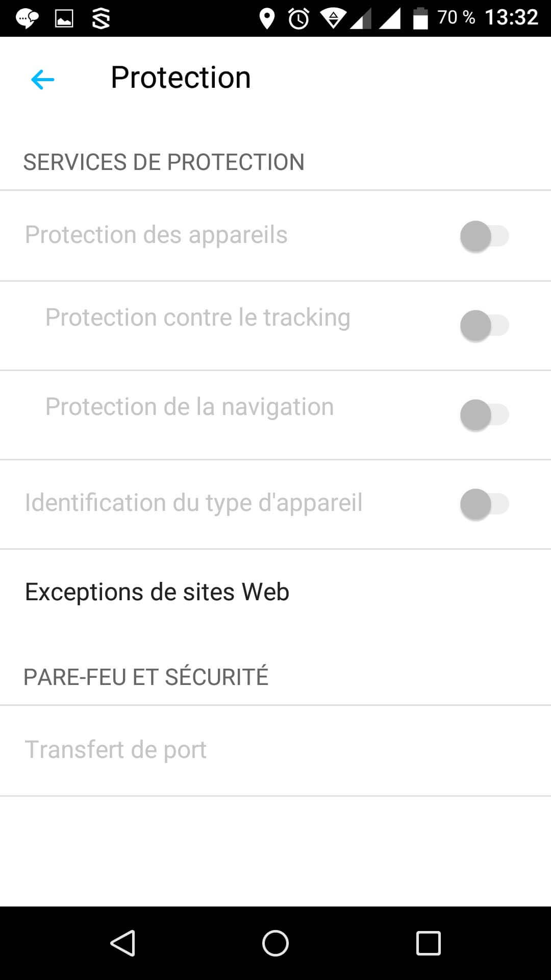
Task: Open recent apps with the square button
Action: point(428,943)
